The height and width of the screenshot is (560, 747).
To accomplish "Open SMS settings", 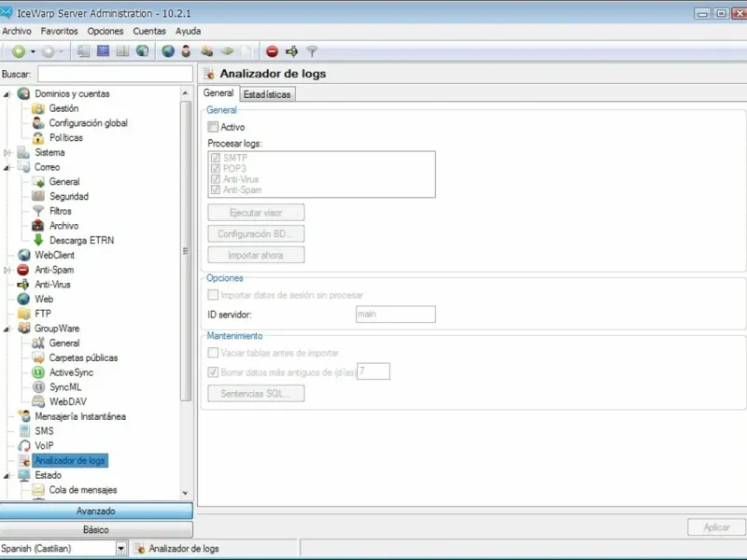I will pyautogui.click(x=44, y=431).
